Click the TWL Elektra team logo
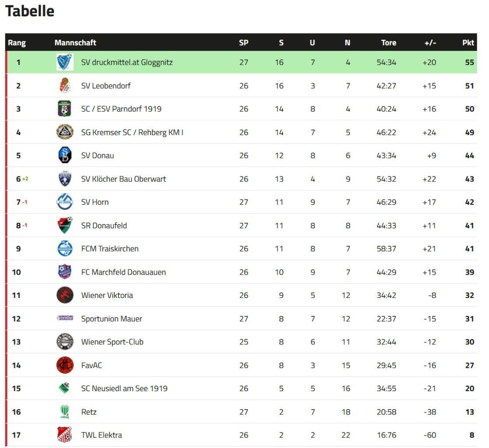This screenshot has width=489, height=448. pos(65,435)
